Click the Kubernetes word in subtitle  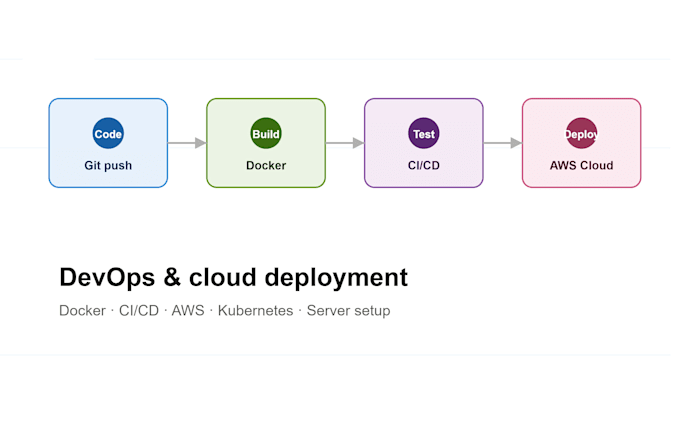point(255,310)
